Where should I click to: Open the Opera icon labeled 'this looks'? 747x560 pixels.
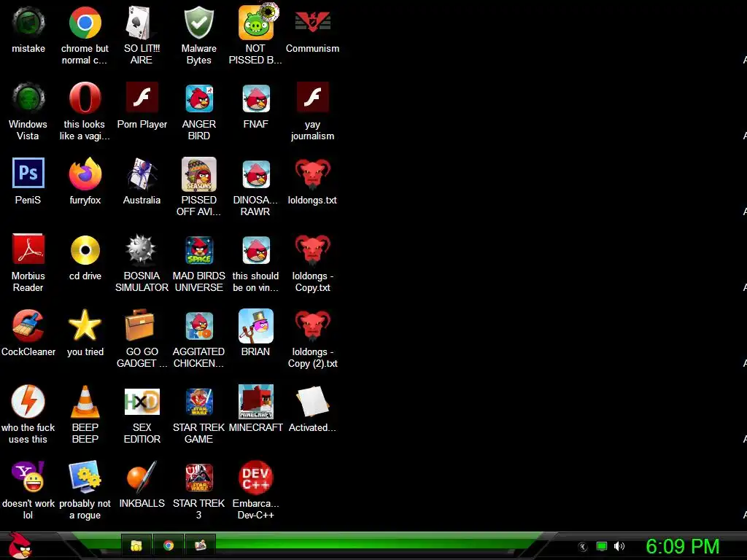tap(85, 98)
